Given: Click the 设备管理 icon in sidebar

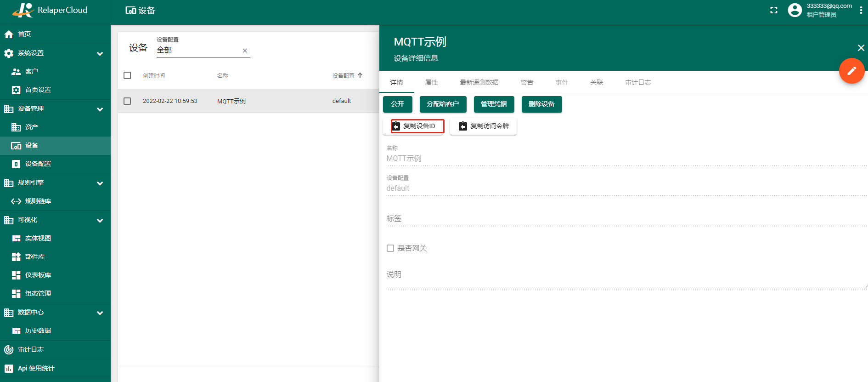Looking at the screenshot, I should point(9,108).
